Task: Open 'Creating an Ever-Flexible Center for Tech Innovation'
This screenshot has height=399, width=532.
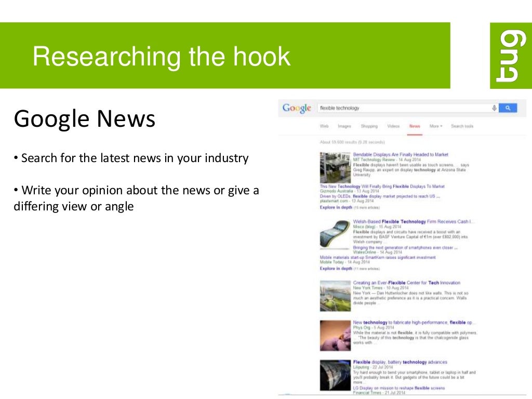Action: click(x=406, y=283)
